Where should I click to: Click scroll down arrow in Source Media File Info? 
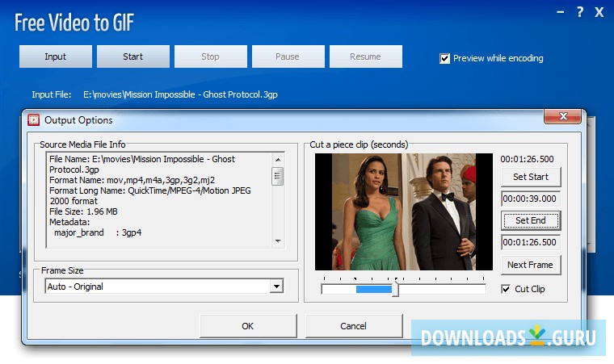(278, 241)
